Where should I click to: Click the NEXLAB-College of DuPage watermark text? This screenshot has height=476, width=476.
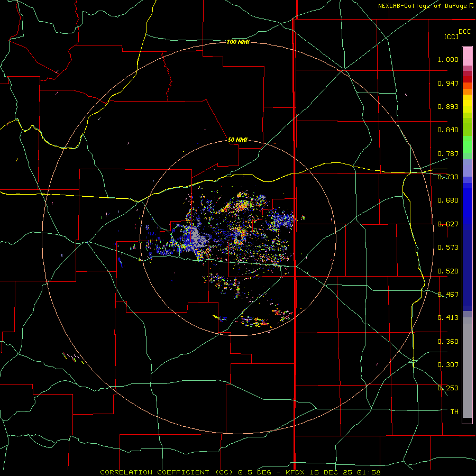click(426, 6)
